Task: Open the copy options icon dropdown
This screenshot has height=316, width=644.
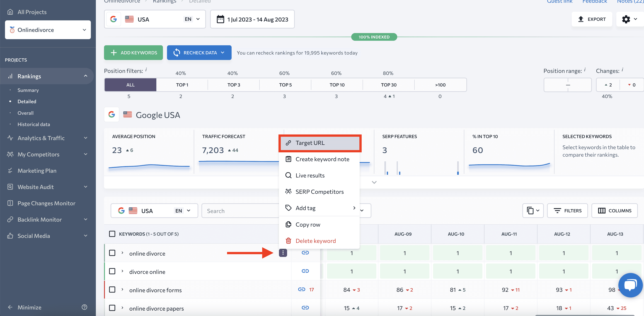Action: [x=533, y=211]
